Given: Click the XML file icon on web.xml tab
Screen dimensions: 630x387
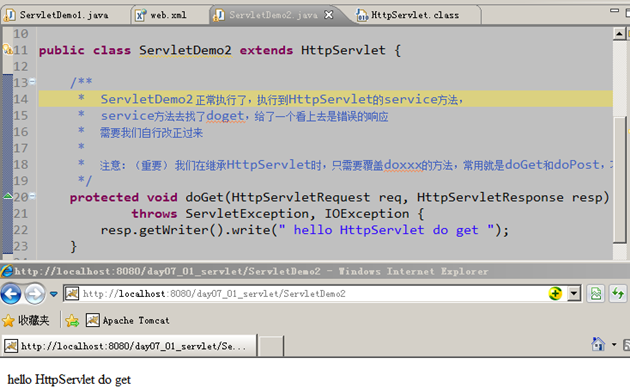Looking at the screenshot, I should pyautogui.click(x=140, y=15).
